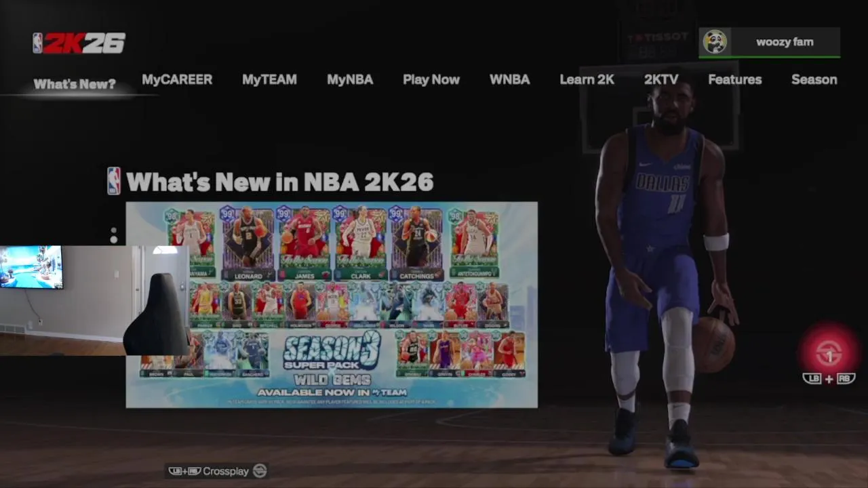Click the NBA logo beside the heading

114,181
